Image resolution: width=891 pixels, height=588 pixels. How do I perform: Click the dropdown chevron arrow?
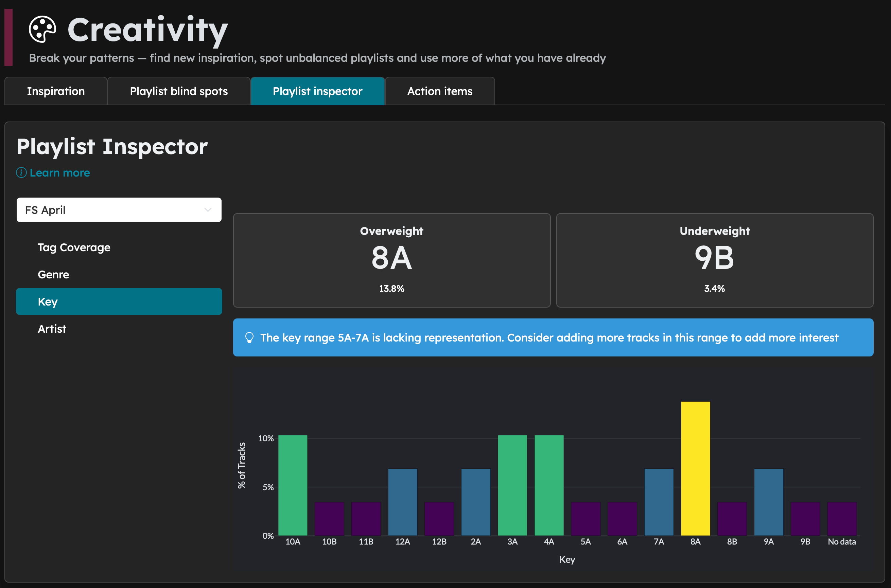[208, 210]
